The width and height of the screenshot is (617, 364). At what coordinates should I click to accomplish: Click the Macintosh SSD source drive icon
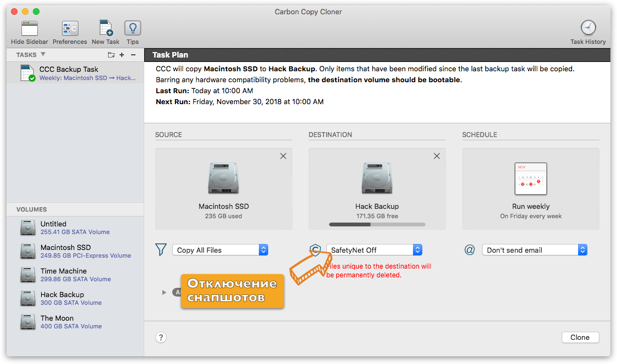point(224,178)
